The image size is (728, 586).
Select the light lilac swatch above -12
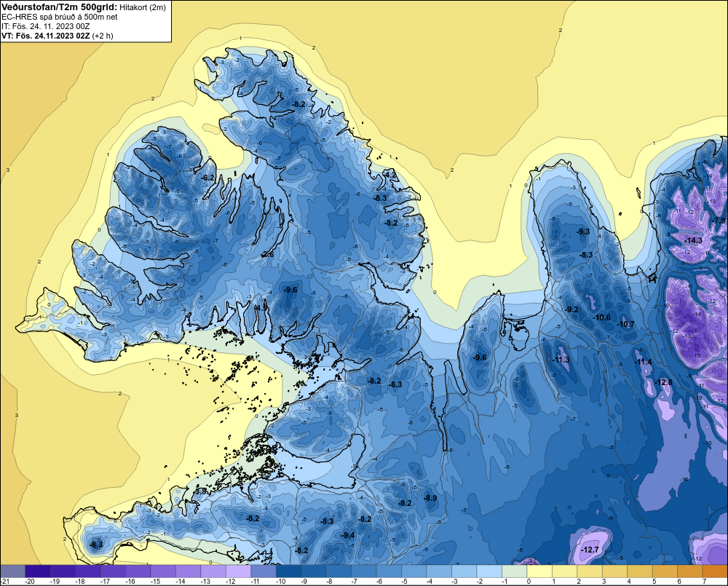[238, 571]
